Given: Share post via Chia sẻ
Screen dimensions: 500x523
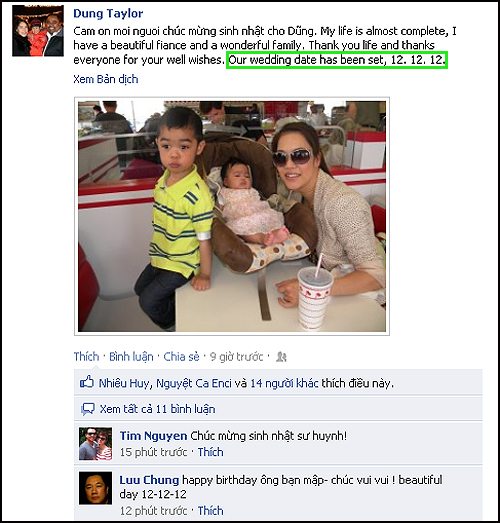Looking at the screenshot, I should click(181, 357).
